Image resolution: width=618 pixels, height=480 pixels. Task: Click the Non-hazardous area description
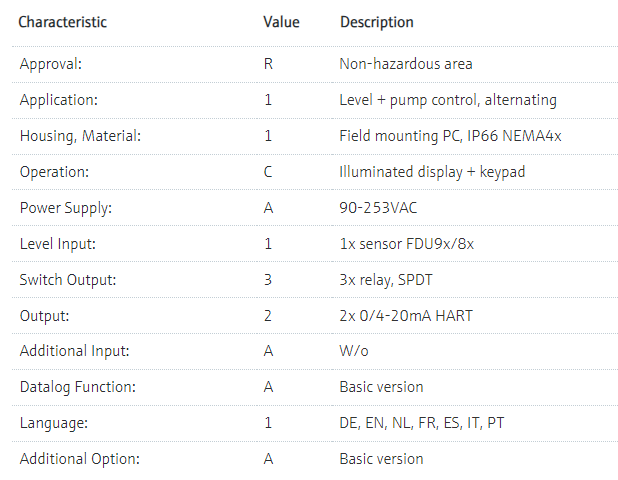(x=406, y=64)
